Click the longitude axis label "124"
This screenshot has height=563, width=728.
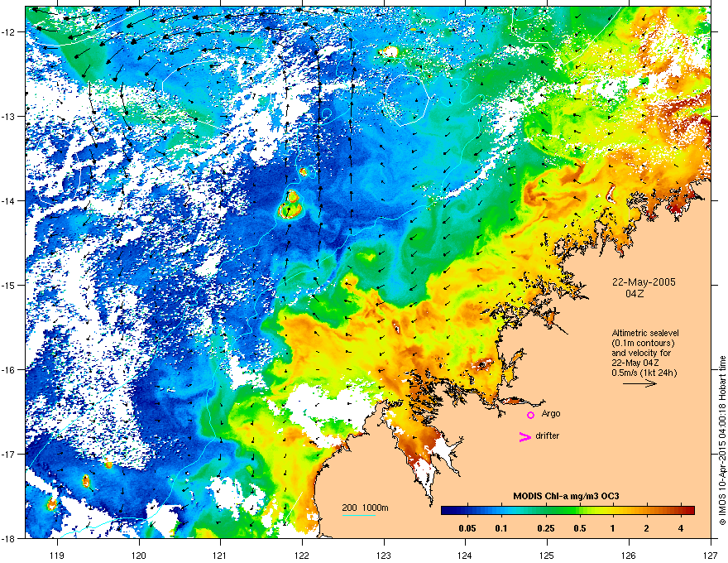(x=466, y=555)
